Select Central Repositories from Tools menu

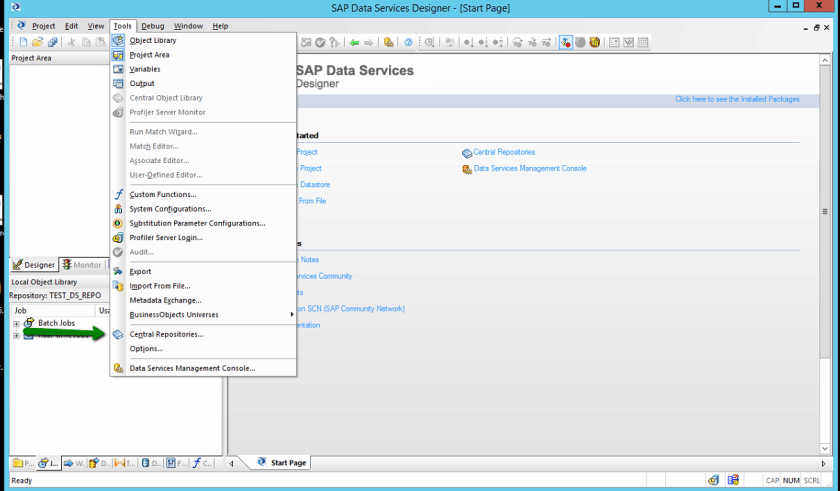[x=166, y=334]
